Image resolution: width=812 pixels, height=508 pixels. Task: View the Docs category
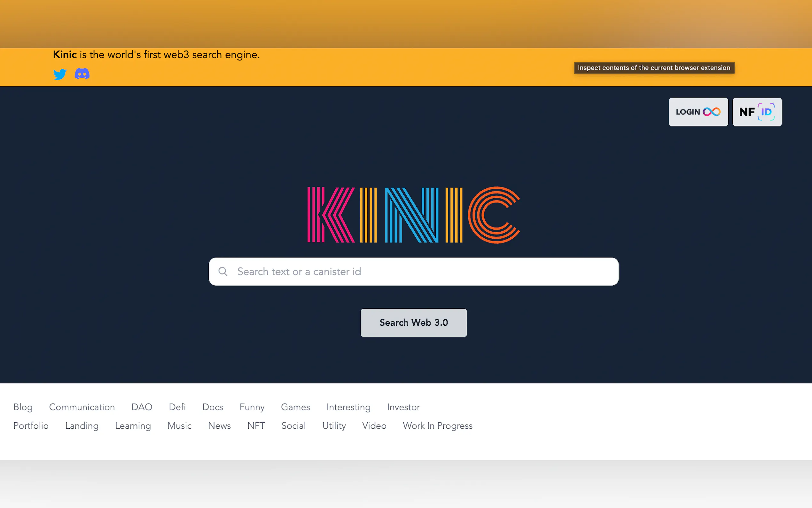point(213,407)
